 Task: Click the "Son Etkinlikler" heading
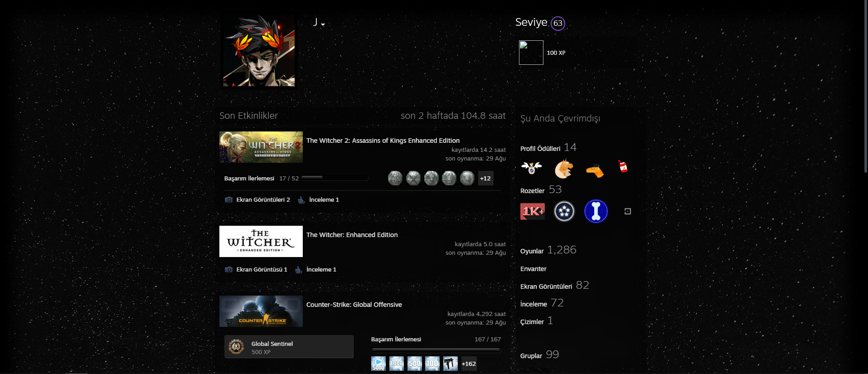[248, 116]
